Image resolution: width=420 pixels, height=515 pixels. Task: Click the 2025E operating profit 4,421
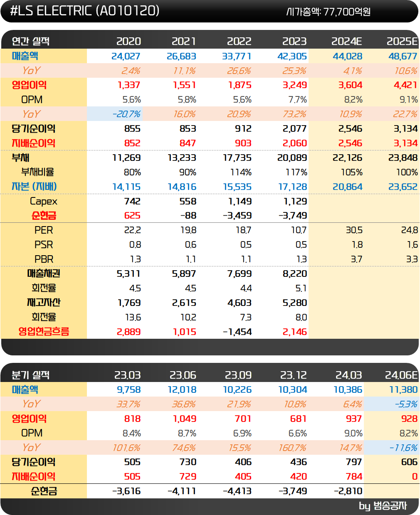(405, 85)
